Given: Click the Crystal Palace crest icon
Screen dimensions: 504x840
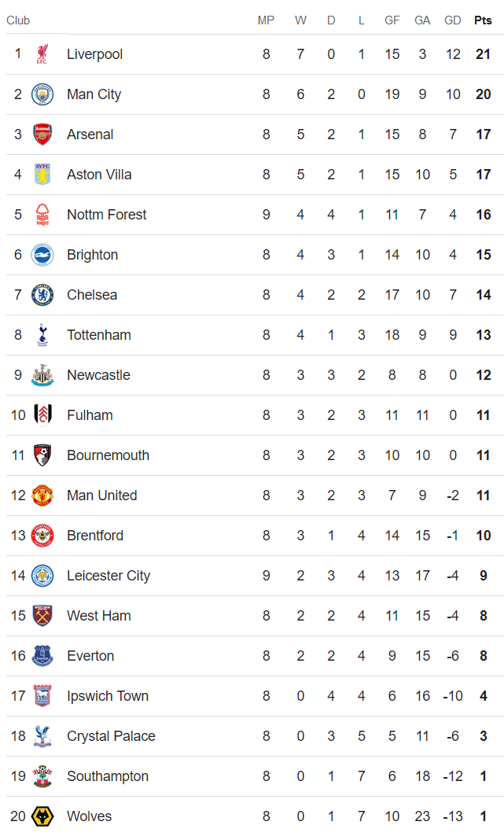Looking at the screenshot, I should point(42,736).
